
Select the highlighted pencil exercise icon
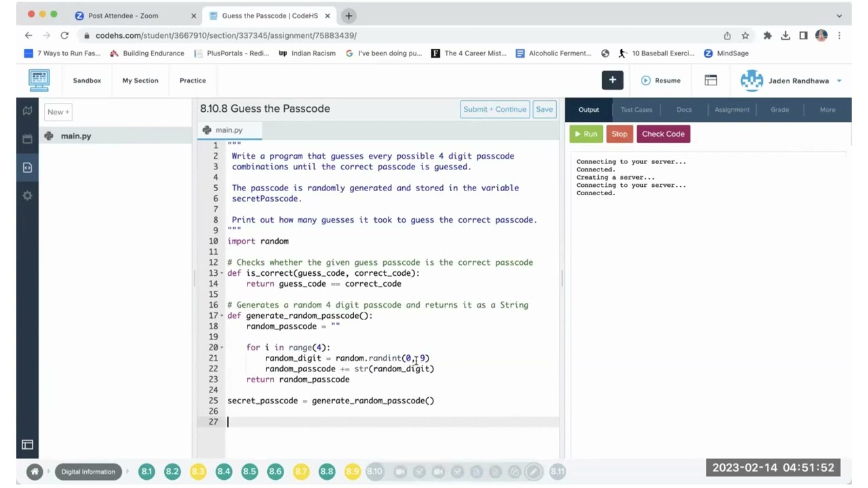pyautogui.click(x=534, y=471)
